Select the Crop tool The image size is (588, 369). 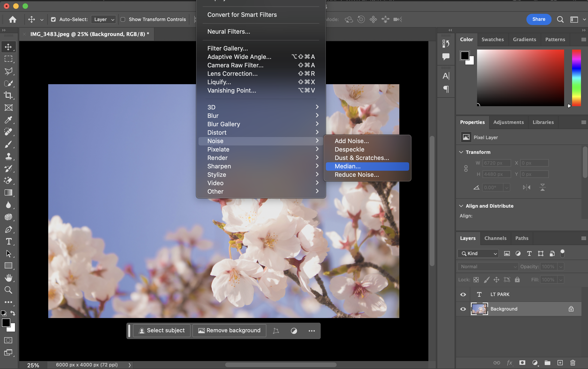coord(8,95)
